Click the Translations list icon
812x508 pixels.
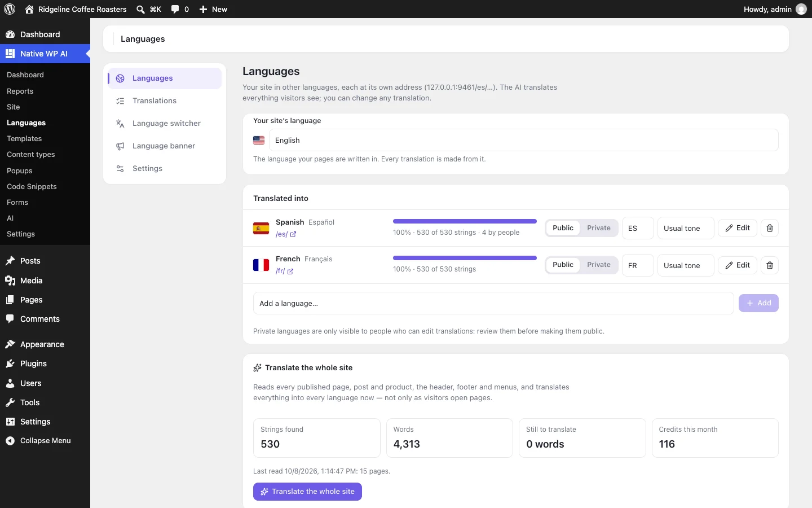(x=120, y=101)
